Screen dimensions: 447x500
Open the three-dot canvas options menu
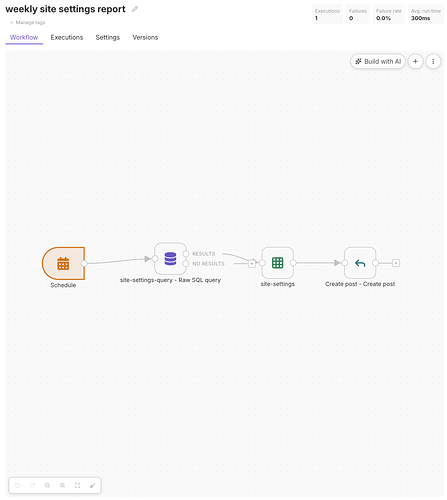click(x=433, y=61)
